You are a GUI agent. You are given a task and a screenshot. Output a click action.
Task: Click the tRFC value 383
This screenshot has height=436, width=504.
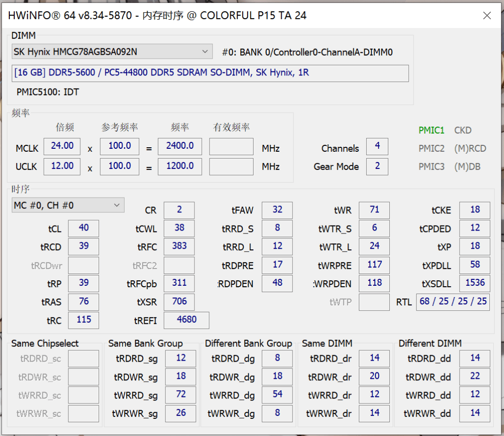(x=179, y=246)
